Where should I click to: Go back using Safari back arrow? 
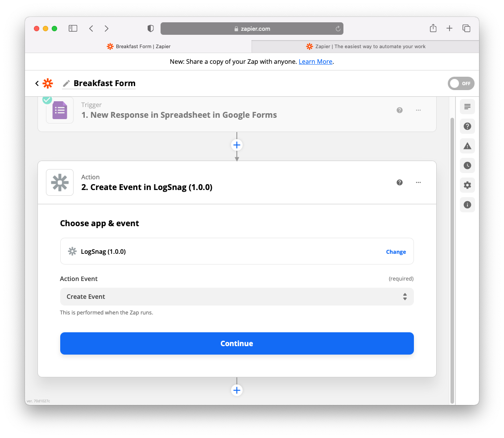[91, 28]
